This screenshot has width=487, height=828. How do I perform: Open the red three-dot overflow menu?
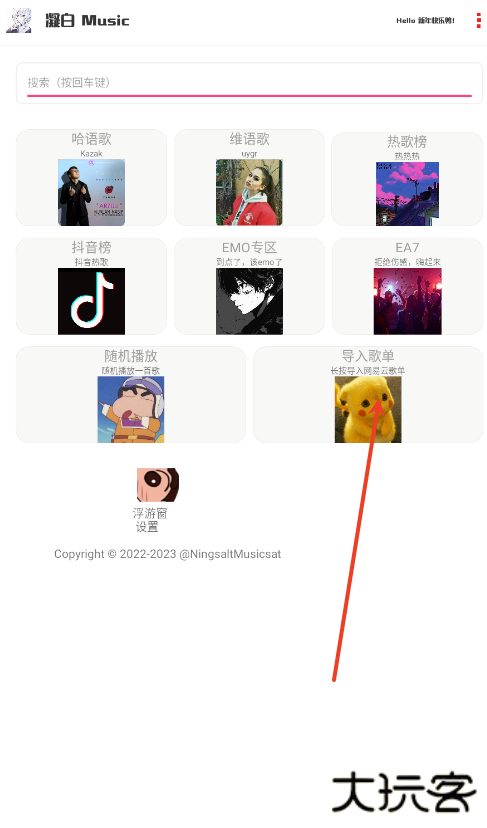coord(479,21)
